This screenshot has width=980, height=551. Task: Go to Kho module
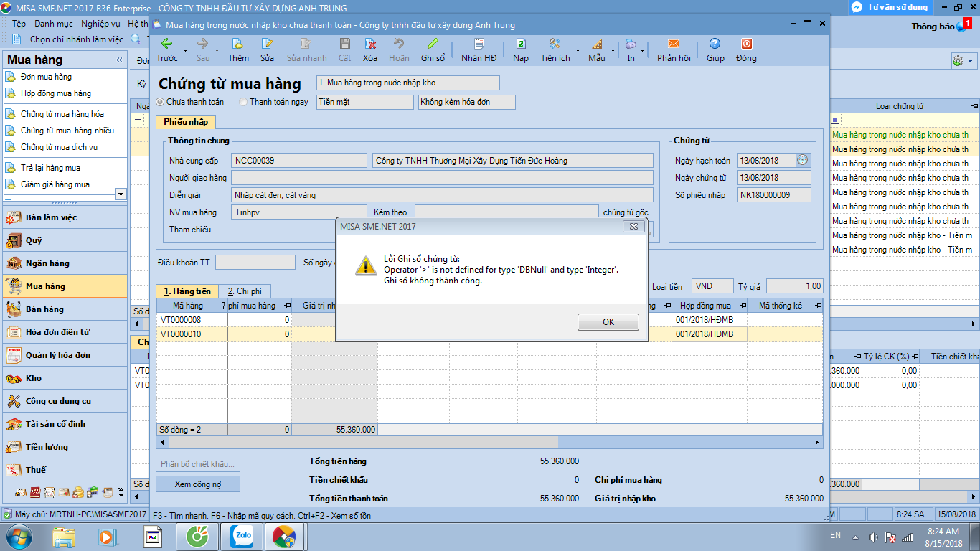pos(65,378)
